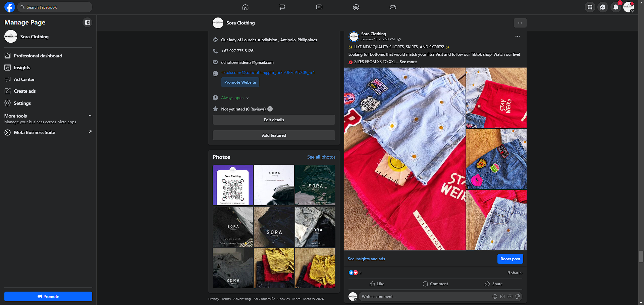Open Professional dashboard
The height and width of the screenshot is (305, 644).
(x=48, y=56)
